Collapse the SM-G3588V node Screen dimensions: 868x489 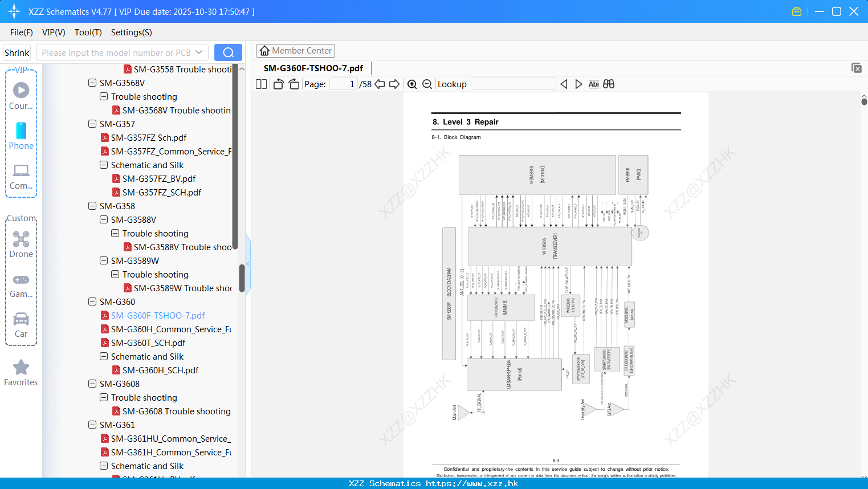(x=104, y=219)
